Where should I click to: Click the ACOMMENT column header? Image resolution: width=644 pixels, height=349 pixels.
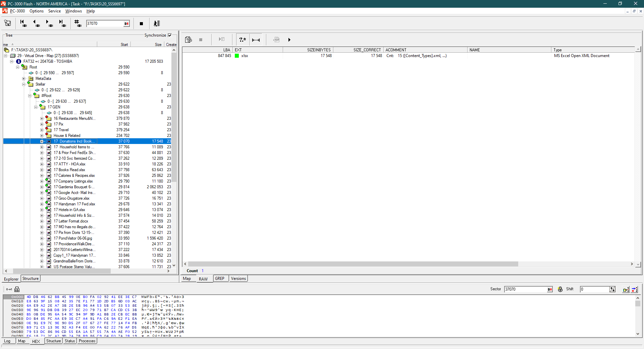pyautogui.click(x=425, y=50)
